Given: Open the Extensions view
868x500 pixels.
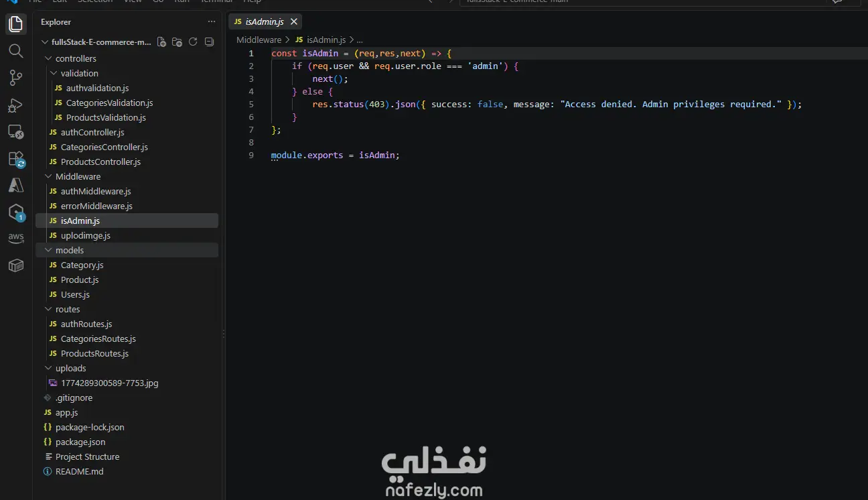Looking at the screenshot, I should [x=16, y=159].
